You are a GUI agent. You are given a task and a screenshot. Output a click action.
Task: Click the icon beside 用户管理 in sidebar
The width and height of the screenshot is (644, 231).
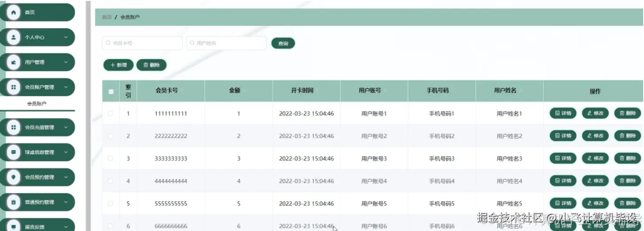(x=13, y=62)
